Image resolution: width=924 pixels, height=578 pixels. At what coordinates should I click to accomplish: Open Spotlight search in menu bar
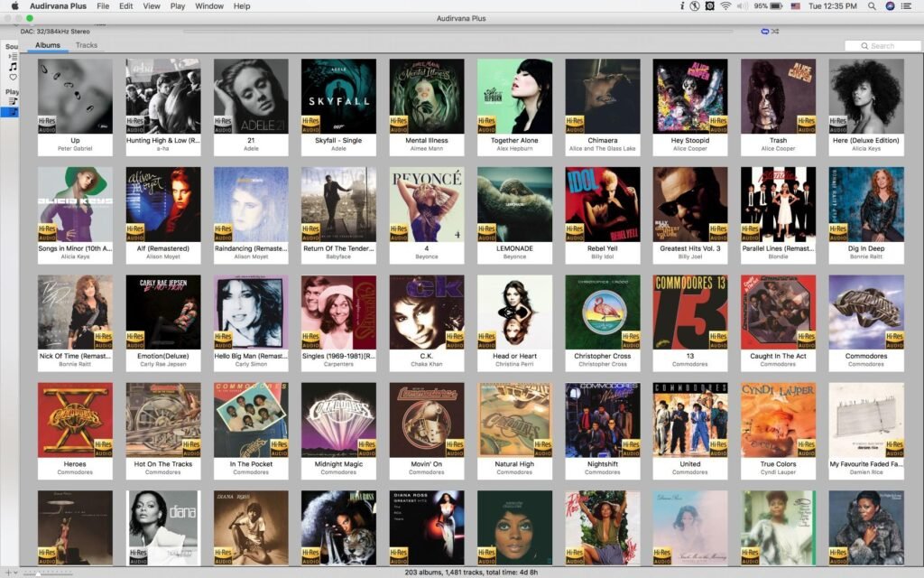(872, 6)
